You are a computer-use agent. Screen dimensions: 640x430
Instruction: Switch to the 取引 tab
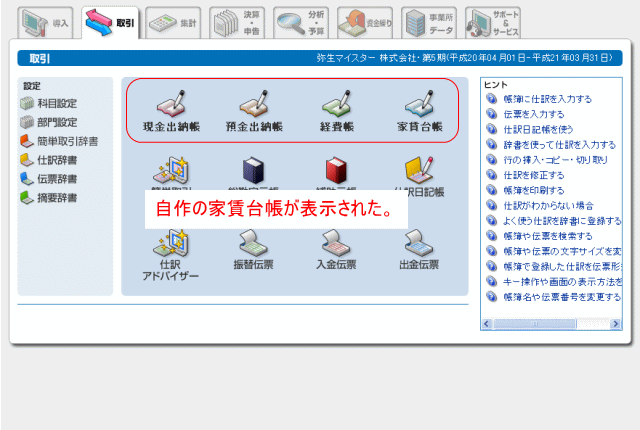110,23
